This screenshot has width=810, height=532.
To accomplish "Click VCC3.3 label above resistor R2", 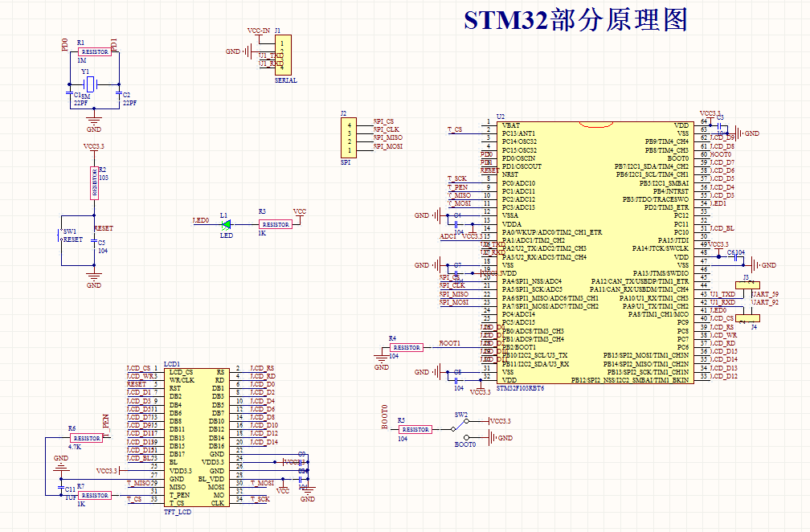I will coord(93,146).
